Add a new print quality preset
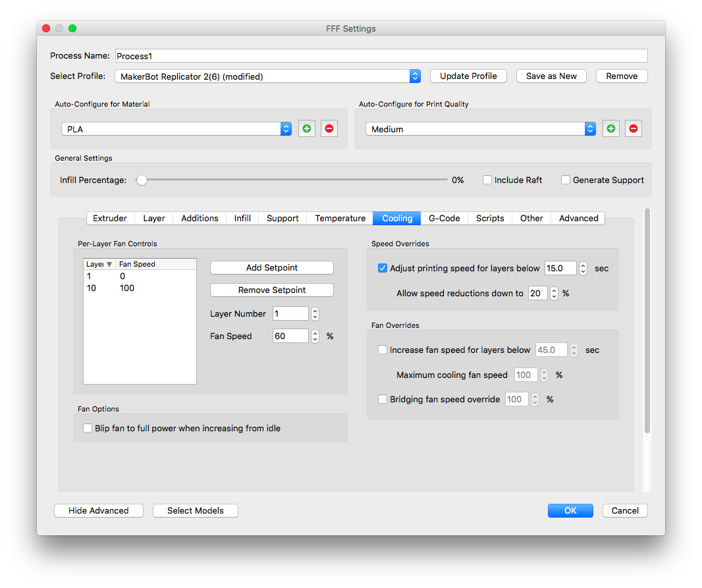 click(x=610, y=129)
